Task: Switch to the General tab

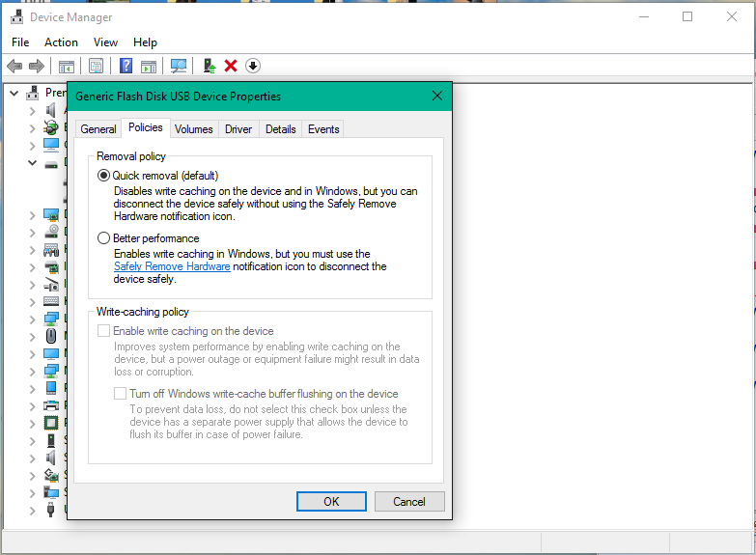Action: pyautogui.click(x=98, y=129)
